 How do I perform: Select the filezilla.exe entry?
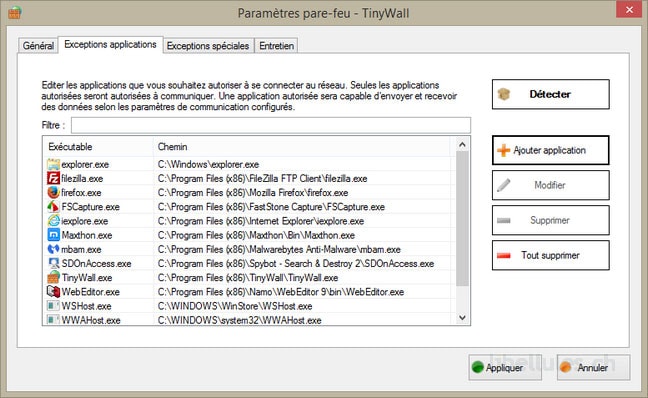[x=82, y=179]
